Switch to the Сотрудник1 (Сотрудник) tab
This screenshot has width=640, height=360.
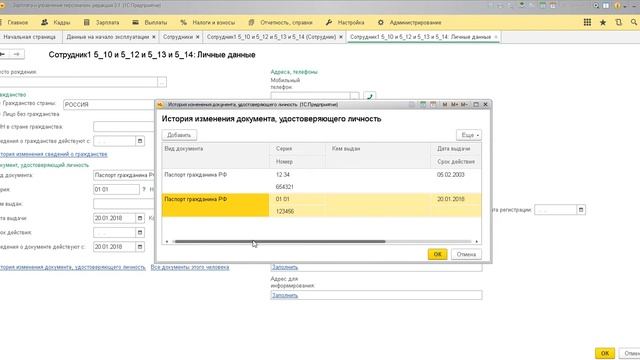(274, 37)
